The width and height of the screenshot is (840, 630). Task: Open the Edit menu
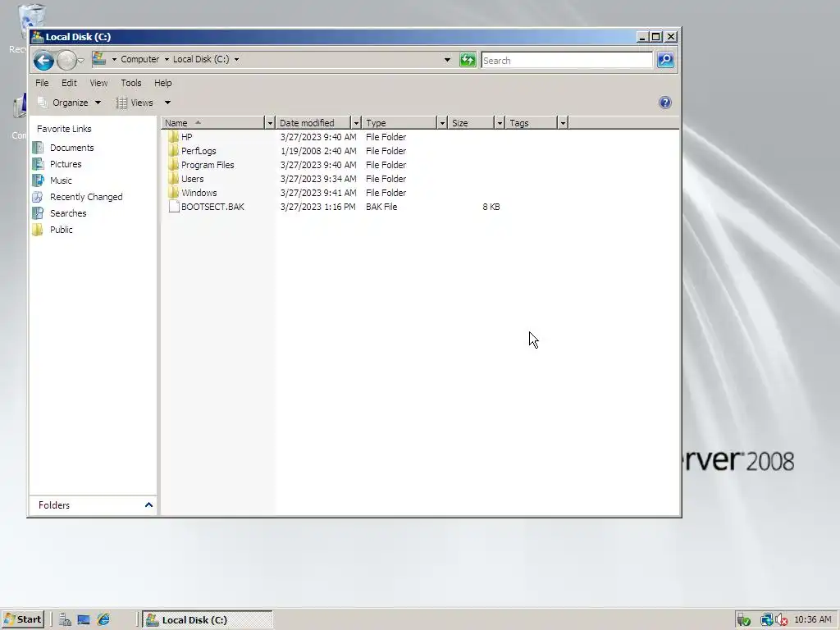(69, 83)
